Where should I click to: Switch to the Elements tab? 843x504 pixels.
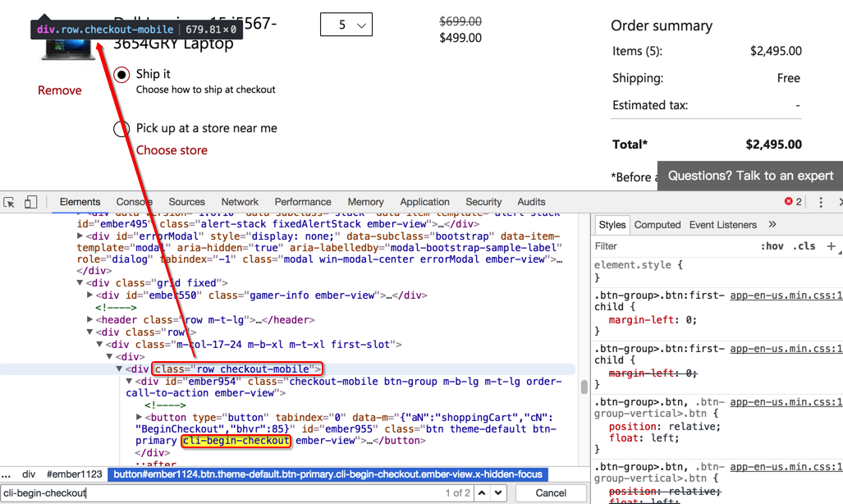[80, 202]
